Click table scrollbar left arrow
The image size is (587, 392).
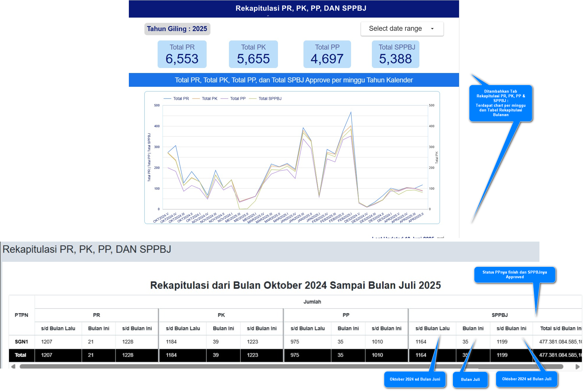13,366
